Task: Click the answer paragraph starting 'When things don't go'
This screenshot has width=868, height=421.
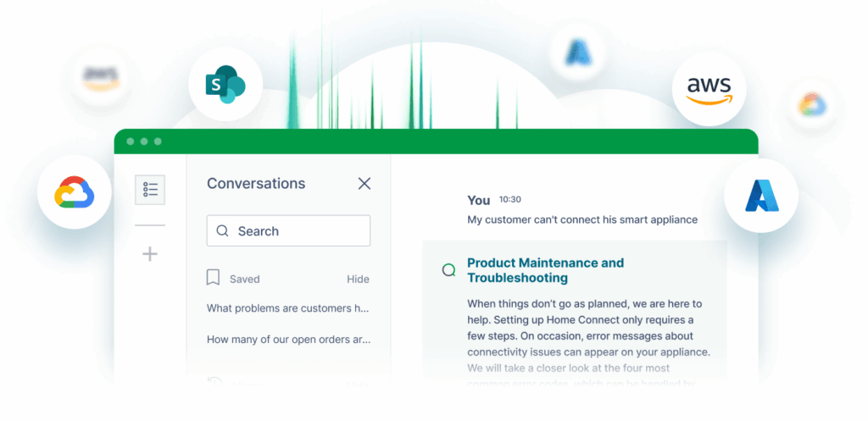Action: [589, 344]
